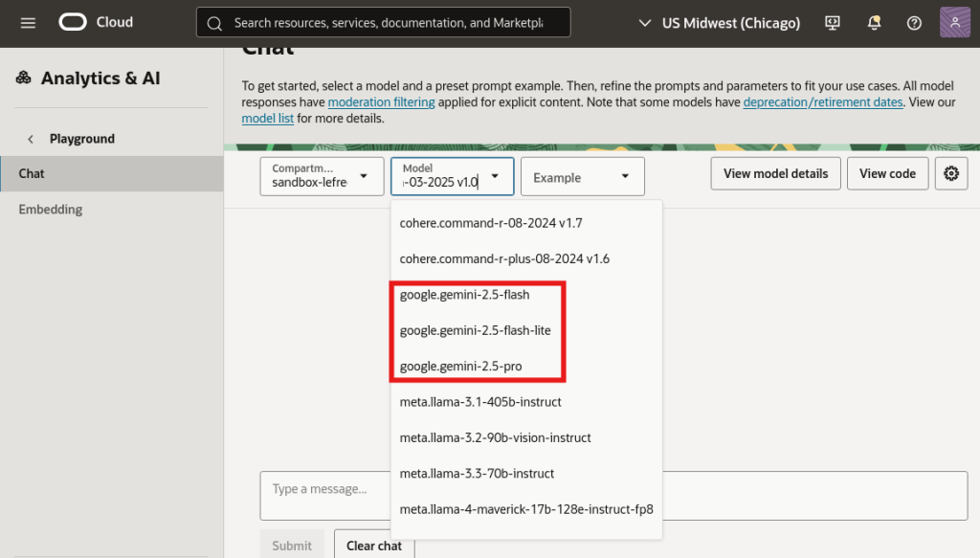Select meta.llama-3.3-70b-instruct model
980x558 pixels.
(x=526, y=473)
